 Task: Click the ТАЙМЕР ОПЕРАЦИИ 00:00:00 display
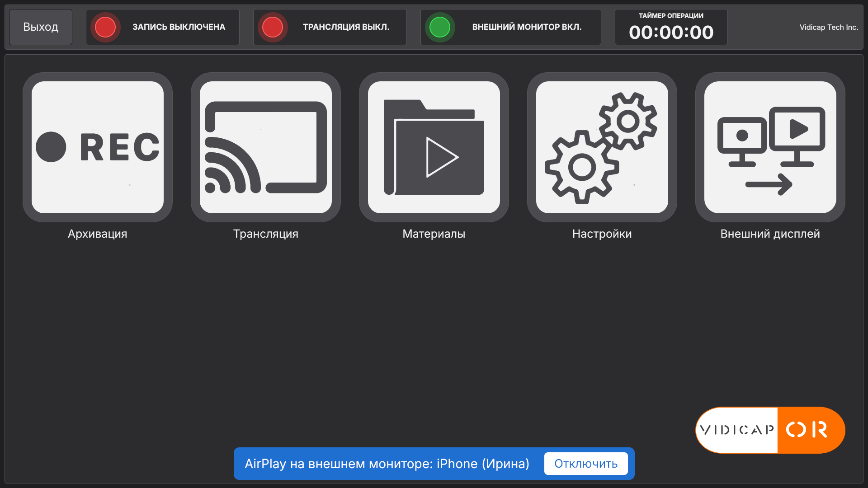pos(671,27)
